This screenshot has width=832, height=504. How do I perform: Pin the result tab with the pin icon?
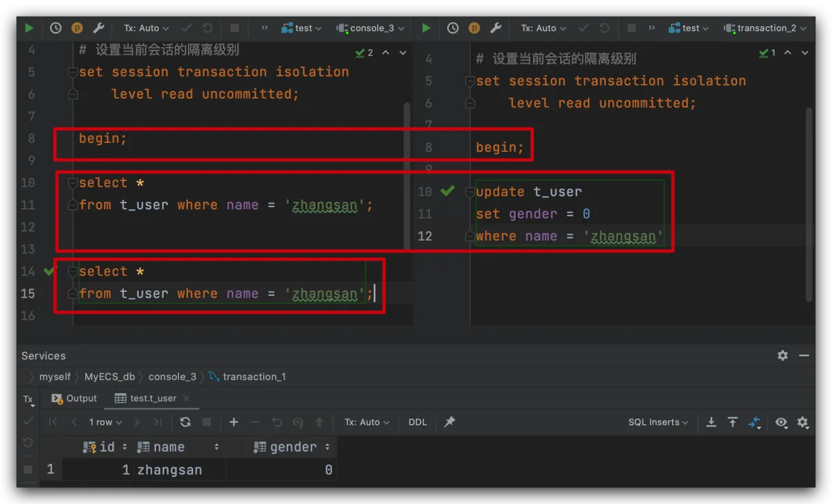tap(449, 422)
